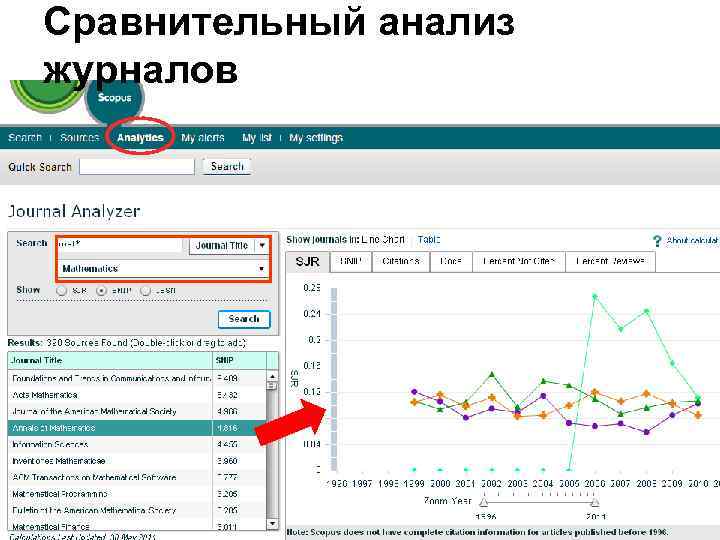The width and height of the screenshot is (720, 540).
Task: Select the SJR radio button
Action: (62, 291)
